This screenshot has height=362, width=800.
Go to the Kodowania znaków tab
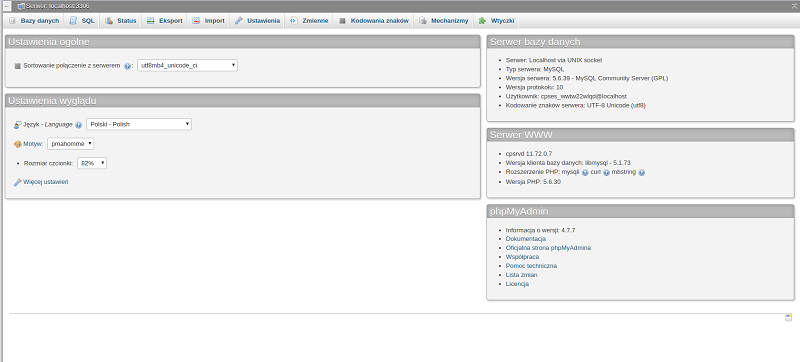click(x=374, y=21)
